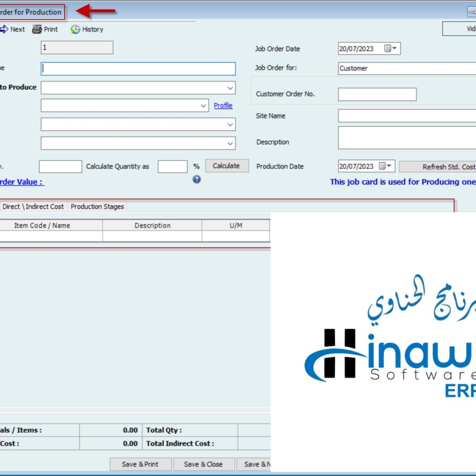476x476 pixels.
Task: Focus the active name text field
Action: (138, 69)
